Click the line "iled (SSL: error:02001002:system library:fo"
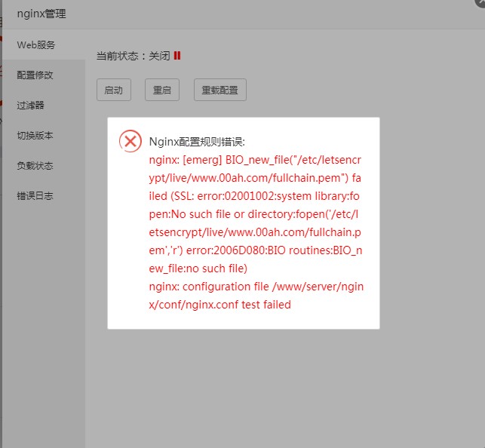485x448 pixels. pyautogui.click(x=254, y=196)
